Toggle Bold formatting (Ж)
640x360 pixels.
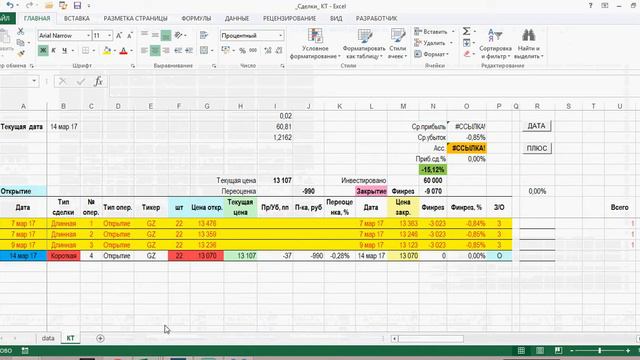coord(43,51)
